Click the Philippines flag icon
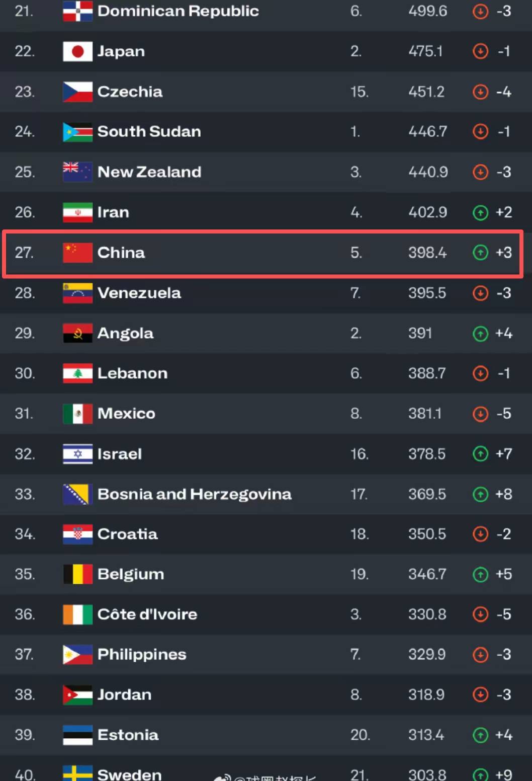Viewport: 532px width, 781px height. 77,655
